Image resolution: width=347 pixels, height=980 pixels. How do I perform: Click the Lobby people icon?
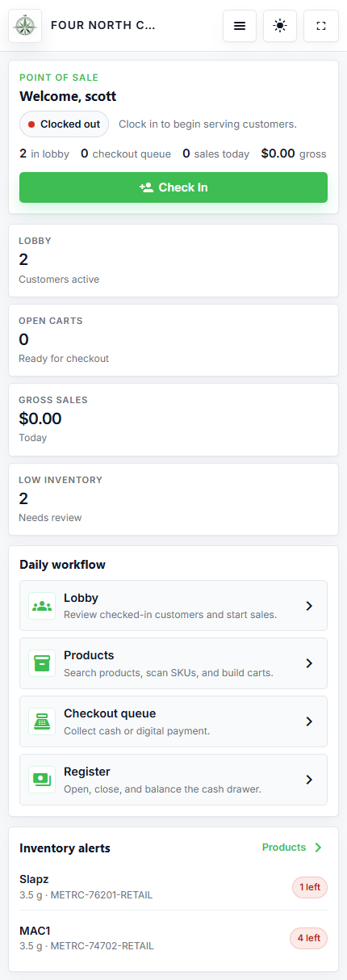click(42, 605)
